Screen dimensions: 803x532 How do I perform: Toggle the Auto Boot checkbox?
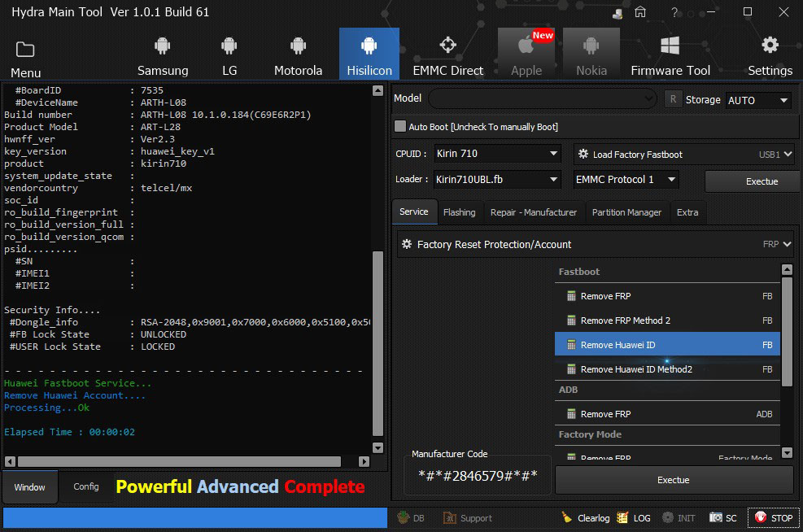click(x=400, y=127)
